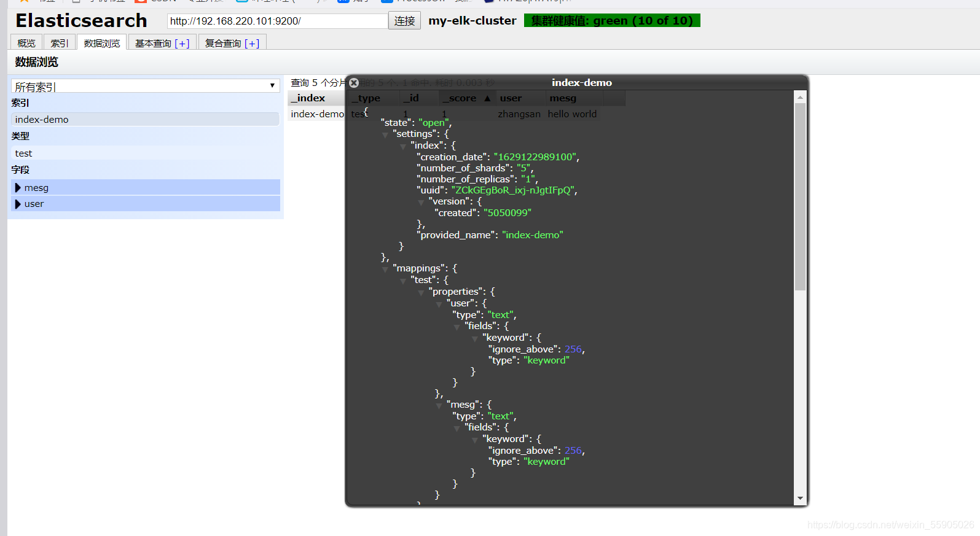
Task: Collapse "fields" under the user mapping
Action: coord(457,327)
